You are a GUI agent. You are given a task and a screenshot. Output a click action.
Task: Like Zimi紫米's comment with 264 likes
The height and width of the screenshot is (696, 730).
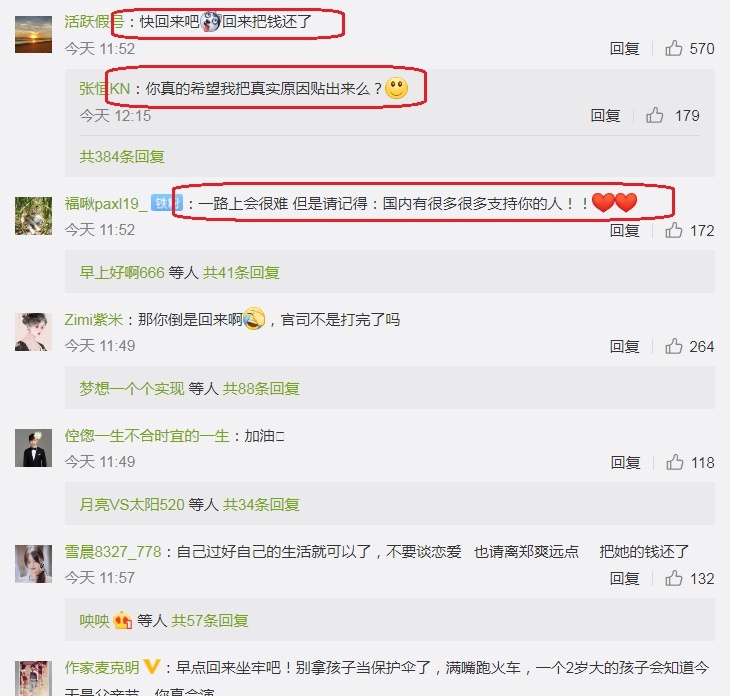674,346
